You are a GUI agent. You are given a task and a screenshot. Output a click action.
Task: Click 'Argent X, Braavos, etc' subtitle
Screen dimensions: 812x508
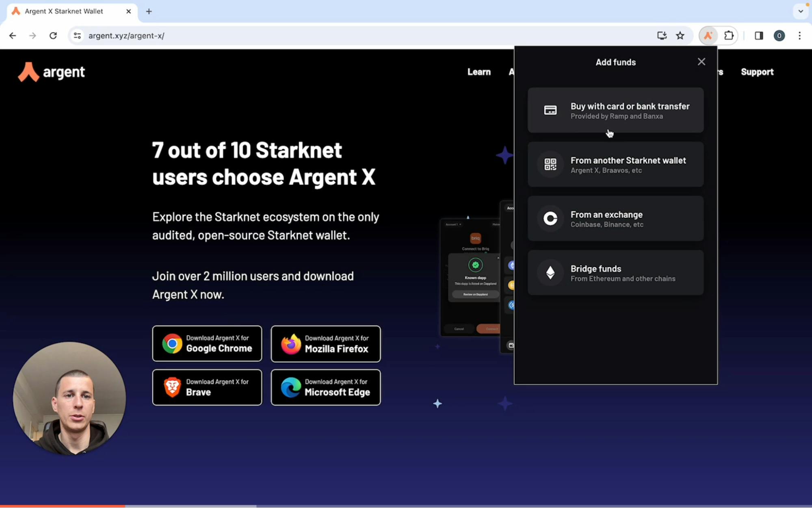point(606,170)
